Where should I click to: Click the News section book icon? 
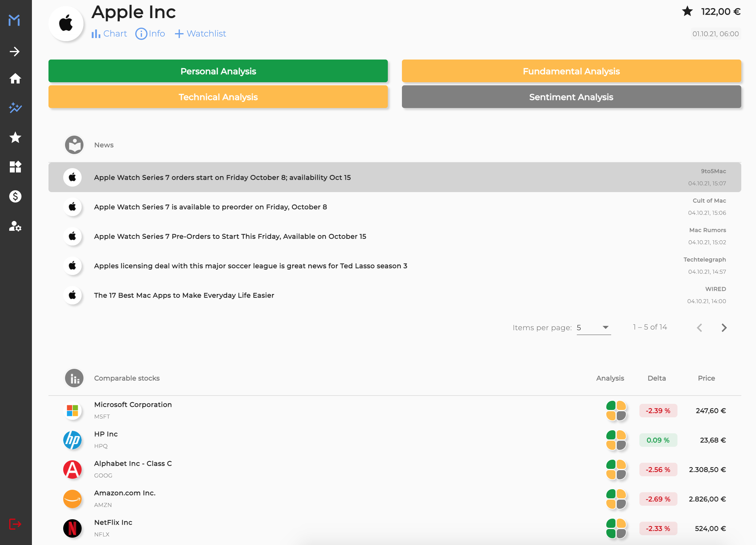74,145
